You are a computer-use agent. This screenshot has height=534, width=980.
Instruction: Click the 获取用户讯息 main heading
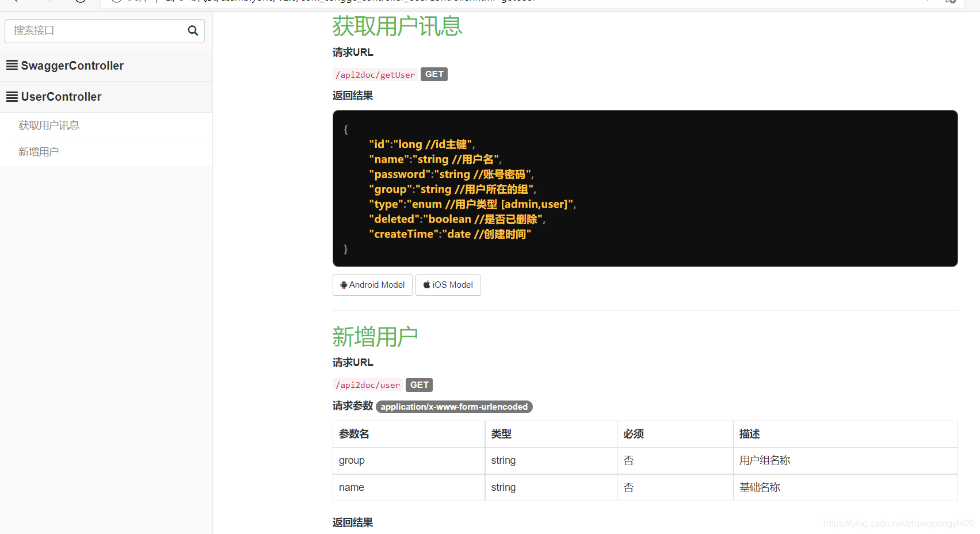(397, 26)
